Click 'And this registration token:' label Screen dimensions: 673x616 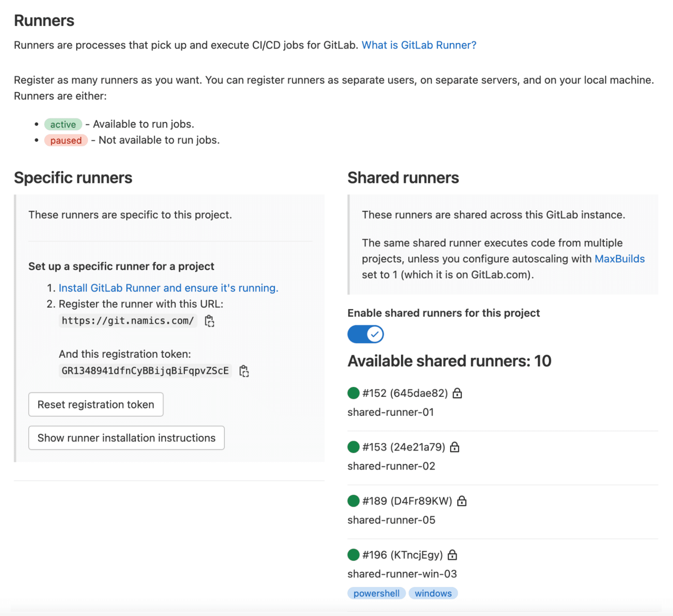[125, 354]
